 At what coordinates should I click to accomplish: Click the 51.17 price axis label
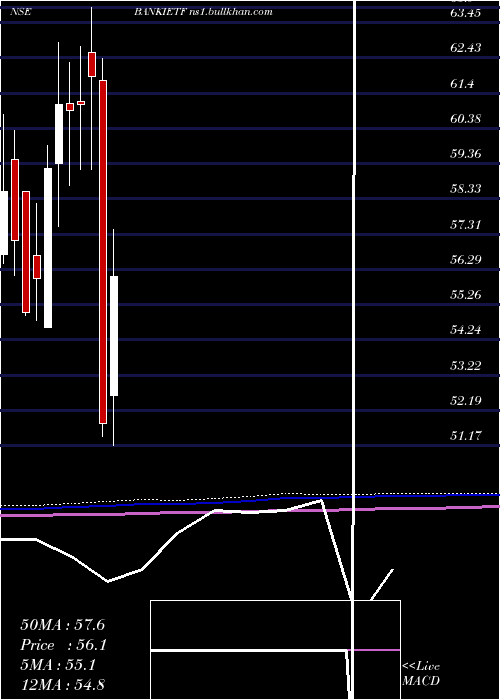466,435
